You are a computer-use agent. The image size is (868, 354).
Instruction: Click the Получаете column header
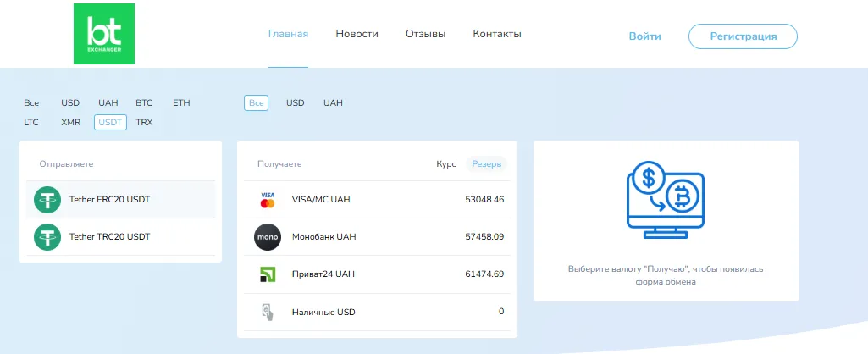[279, 164]
